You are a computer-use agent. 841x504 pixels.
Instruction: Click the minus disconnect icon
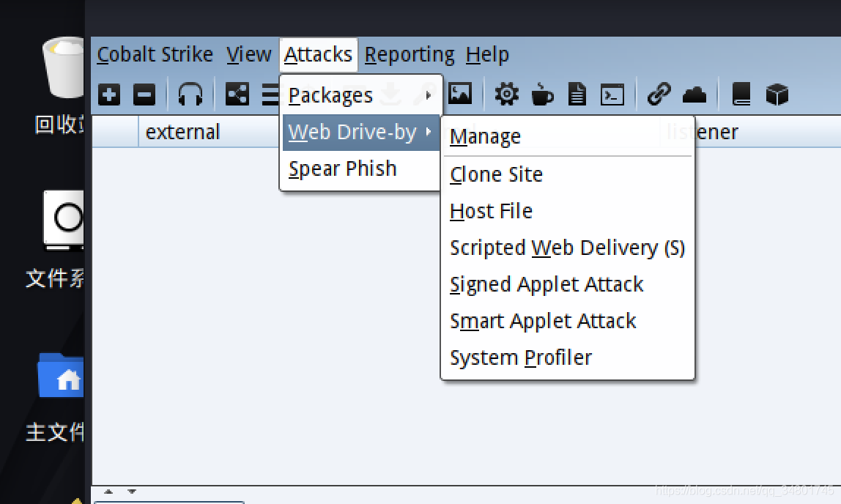click(x=144, y=95)
